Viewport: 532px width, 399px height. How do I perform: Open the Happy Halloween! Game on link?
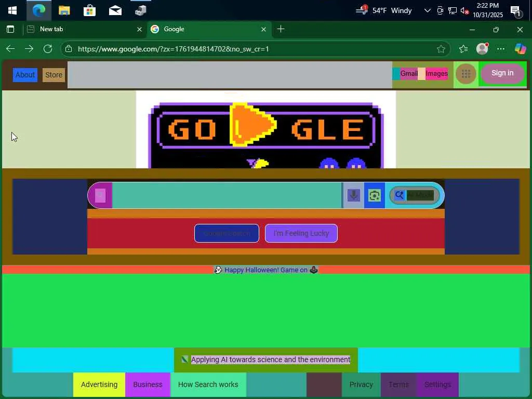pyautogui.click(x=265, y=270)
